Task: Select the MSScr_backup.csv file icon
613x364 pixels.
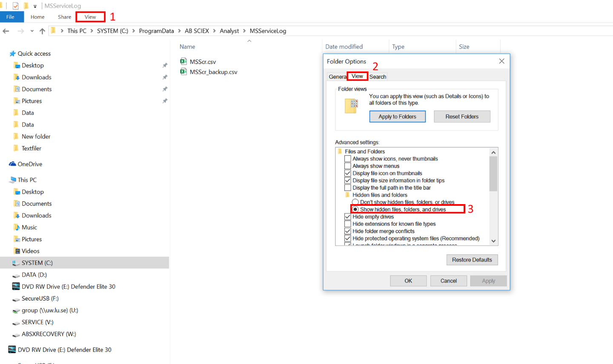Action: tap(183, 72)
